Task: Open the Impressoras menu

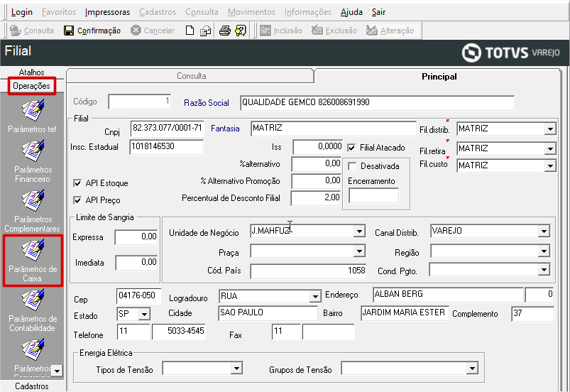Action: pos(107,12)
